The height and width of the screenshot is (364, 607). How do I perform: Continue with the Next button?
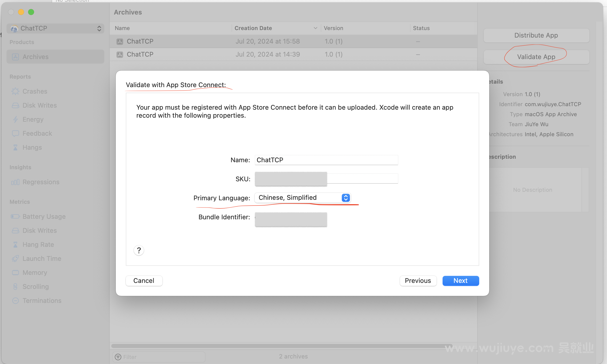(x=461, y=281)
